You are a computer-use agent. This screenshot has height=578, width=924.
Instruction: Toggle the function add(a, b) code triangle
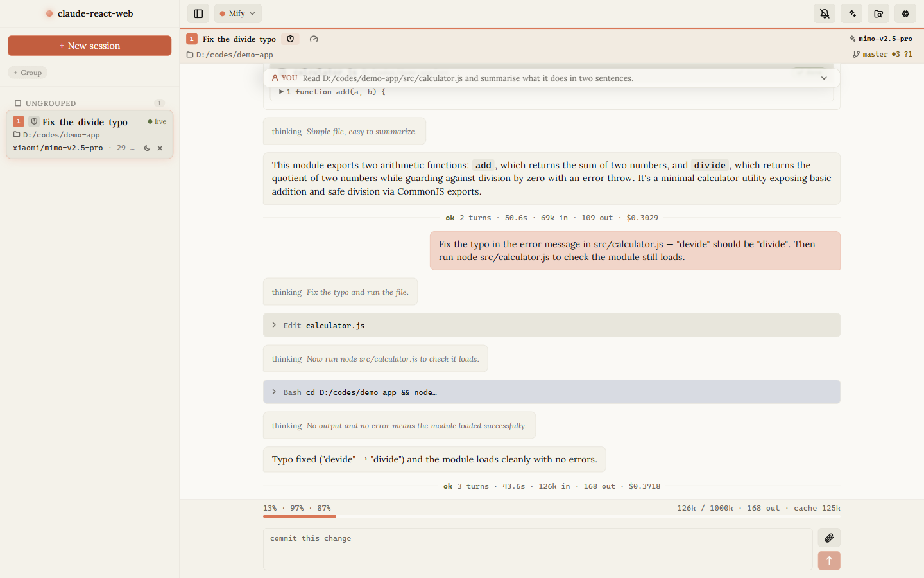(281, 92)
